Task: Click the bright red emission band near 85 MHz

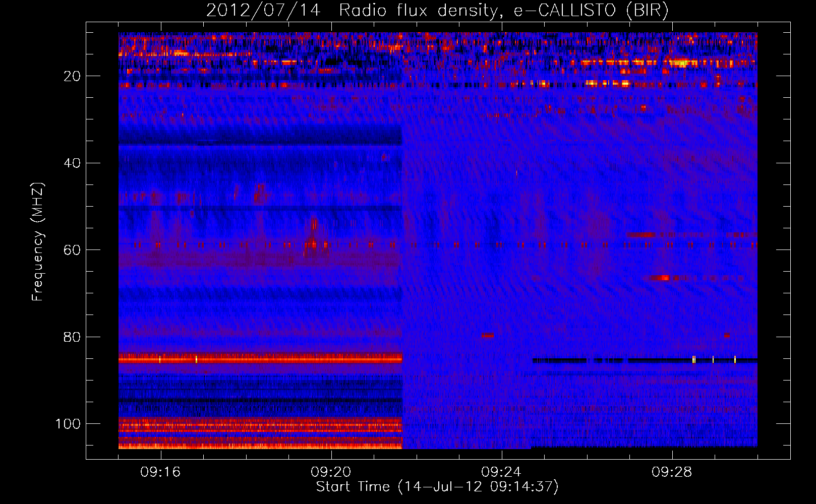Action: tap(260, 358)
